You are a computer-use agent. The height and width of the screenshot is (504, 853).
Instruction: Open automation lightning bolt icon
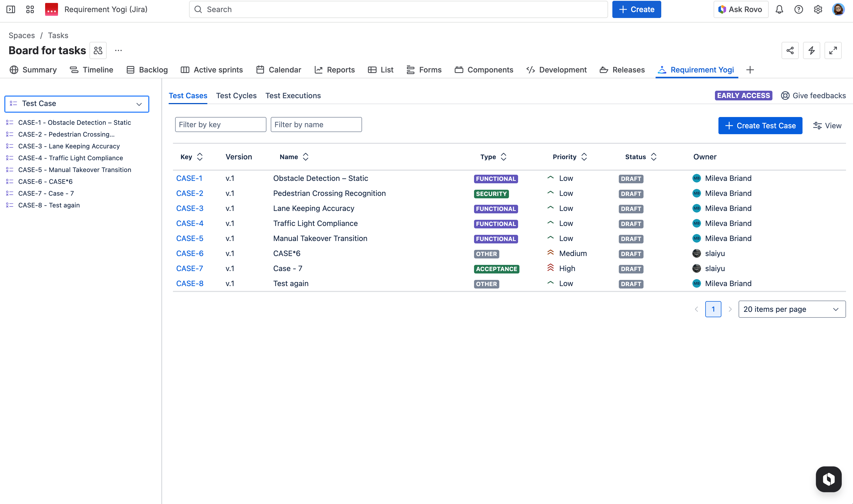coord(811,51)
